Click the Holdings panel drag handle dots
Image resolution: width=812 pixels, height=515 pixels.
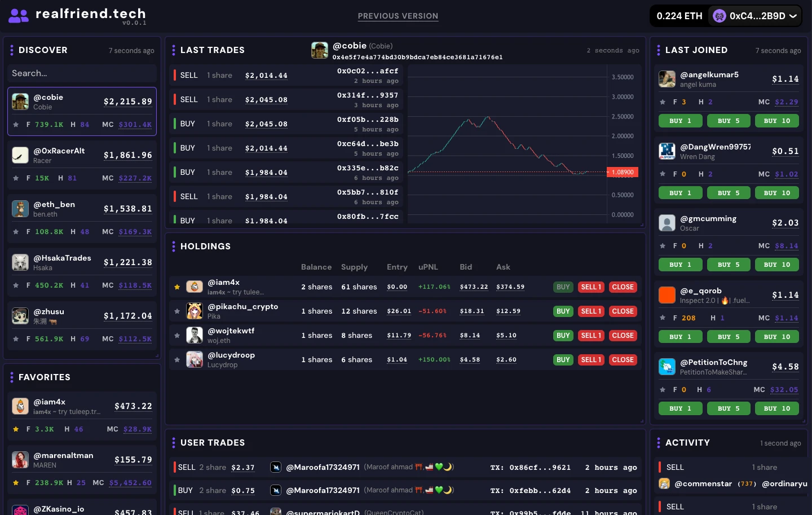tap(173, 247)
